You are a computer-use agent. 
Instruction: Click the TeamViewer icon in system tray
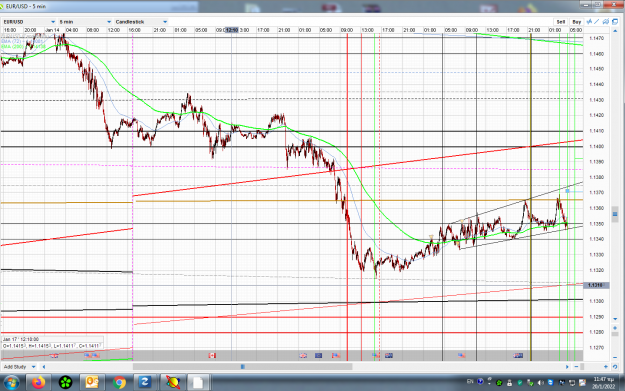tap(550, 383)
